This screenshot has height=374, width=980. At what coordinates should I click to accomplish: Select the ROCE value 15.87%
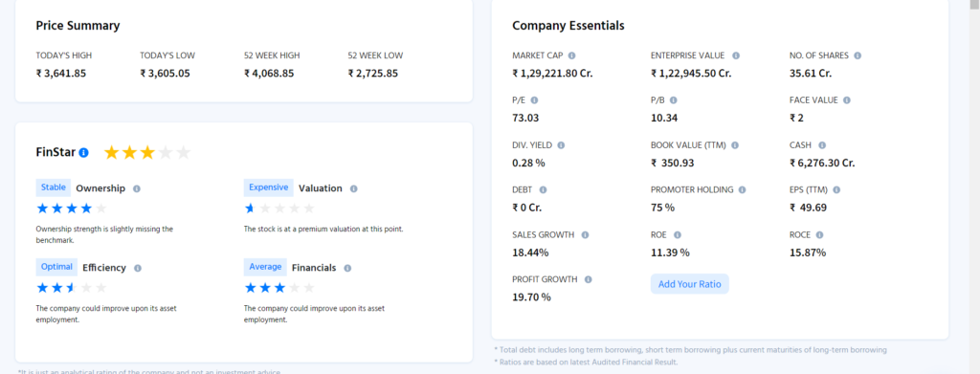(808, 253)
